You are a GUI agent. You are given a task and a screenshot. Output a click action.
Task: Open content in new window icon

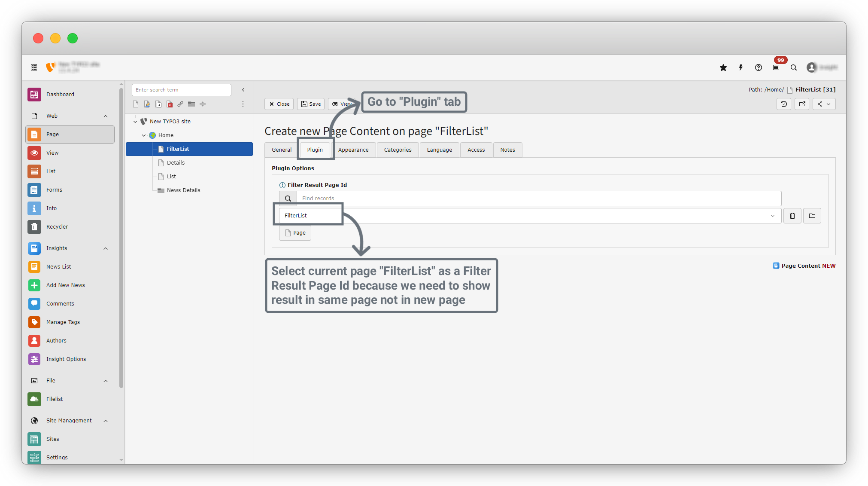click(802, 104)
